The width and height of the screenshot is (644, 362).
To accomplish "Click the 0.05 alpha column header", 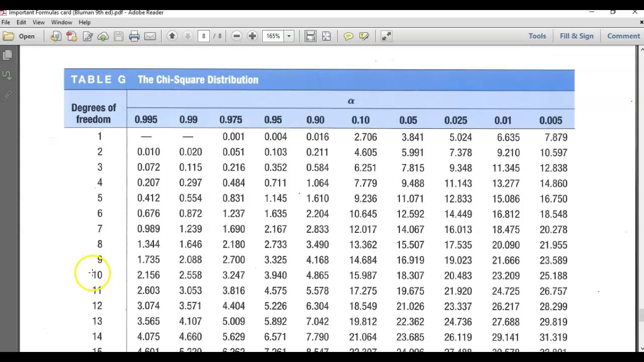I will (408, 120).
